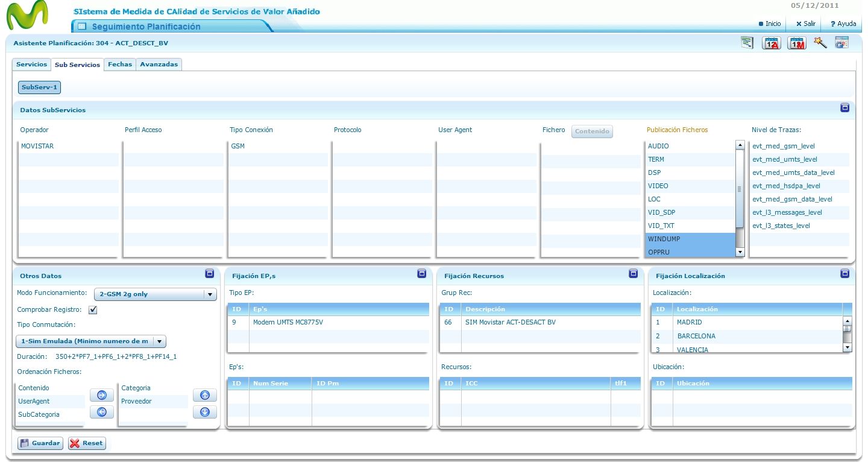Collapse the Fijación Localización panel
868x462 pixels.
pyautogui.click(x=845, y=274)
